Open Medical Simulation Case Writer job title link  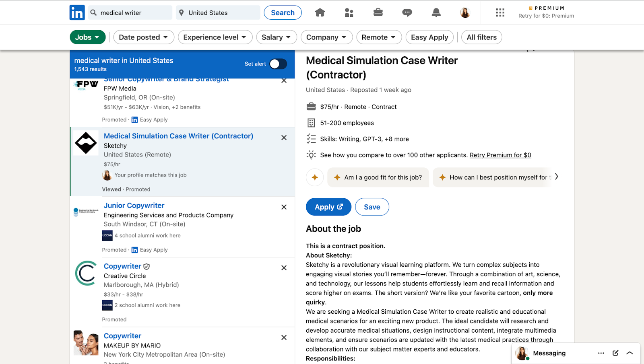click(178, 136)
